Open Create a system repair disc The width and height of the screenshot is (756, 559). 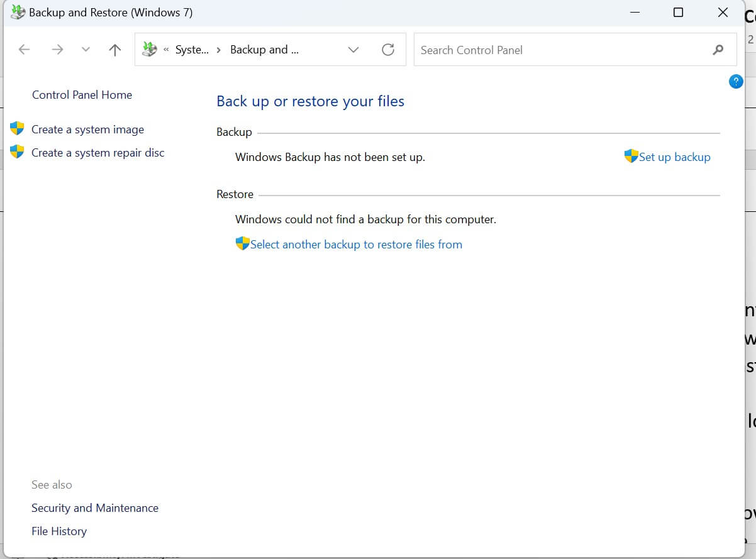pos(97,153)
